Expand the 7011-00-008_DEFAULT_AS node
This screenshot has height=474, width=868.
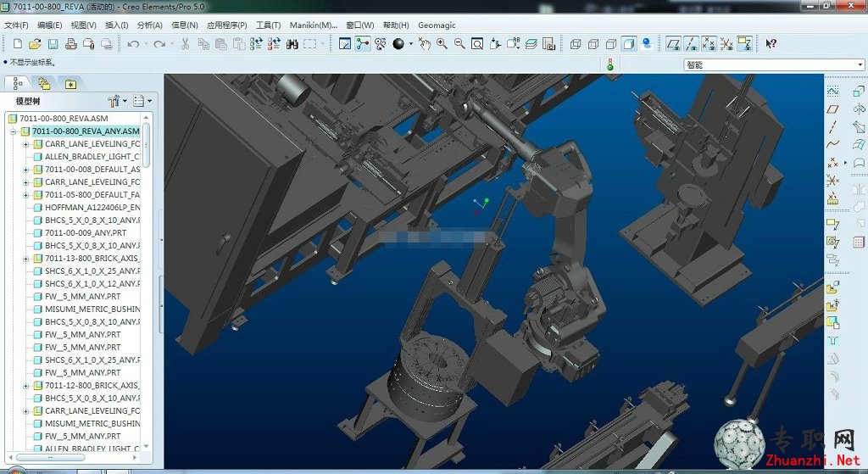[x=25, y=170]
